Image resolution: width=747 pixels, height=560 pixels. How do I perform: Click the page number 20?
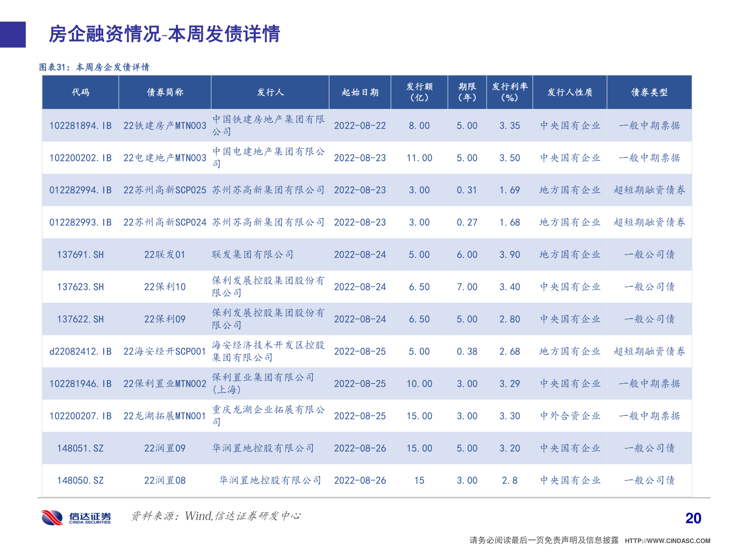point(693,518)
